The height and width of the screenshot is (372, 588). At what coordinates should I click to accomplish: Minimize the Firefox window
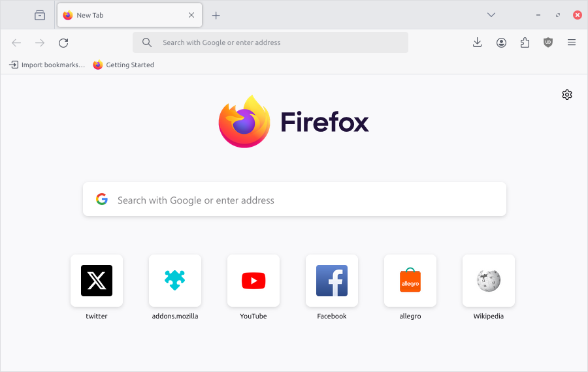pos(538,15)
